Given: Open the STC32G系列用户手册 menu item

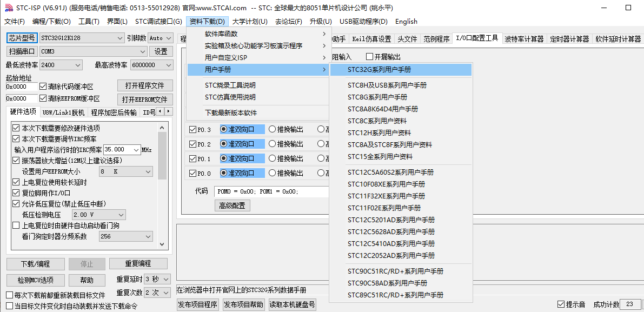Looking at the screenshot, I should [401, 70].
